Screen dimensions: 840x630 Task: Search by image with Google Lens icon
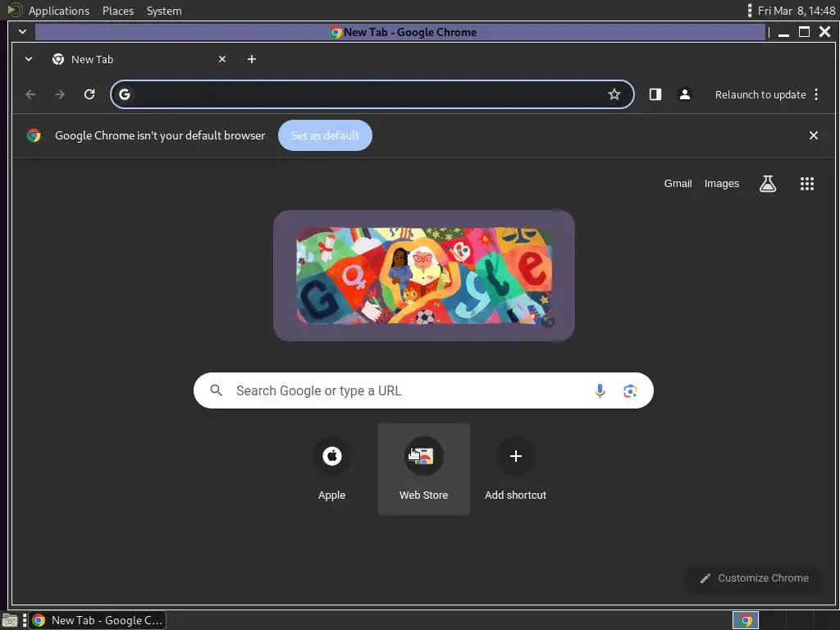tap(630, 390)
